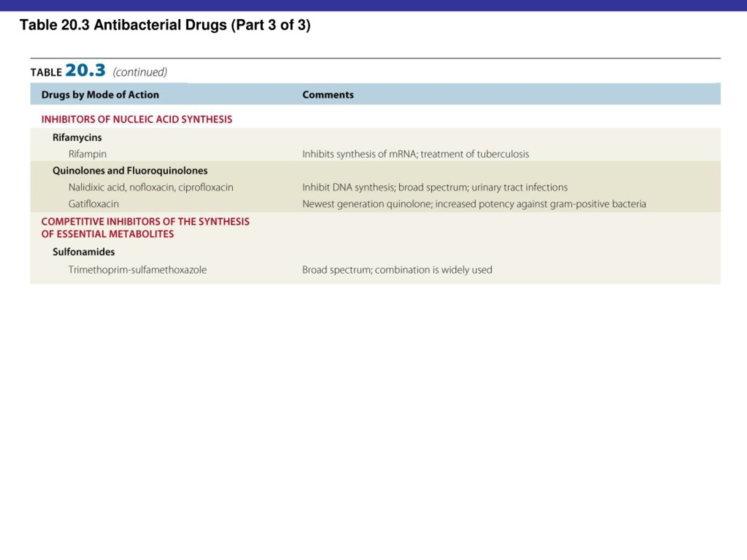Select 'Nalidixic acid, nofloxacin, ciprofloxacin' entry
747x560 pixels.
pyautogui.click(x=151, y=187)
